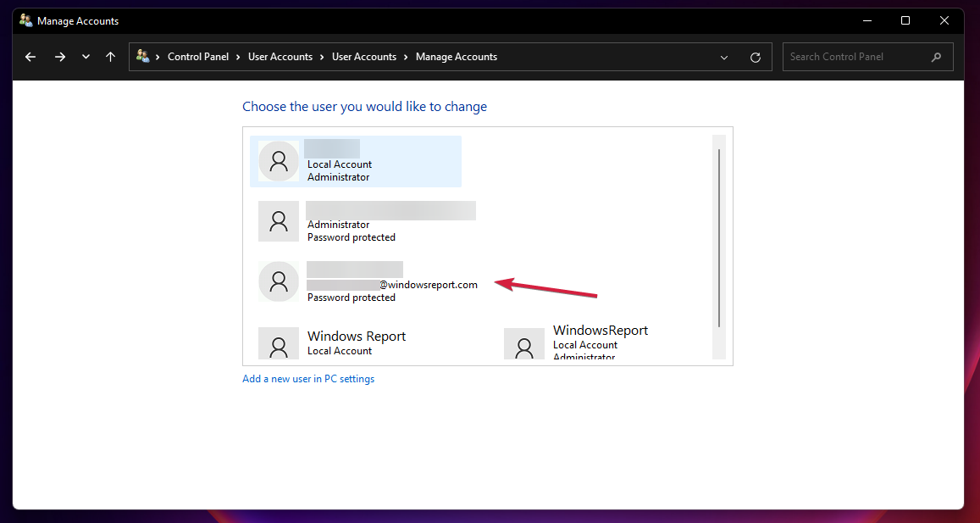Click the Manage Accounts title bar icon
Image resolution: width=980 pixels, height=523 pixels.
25,20
